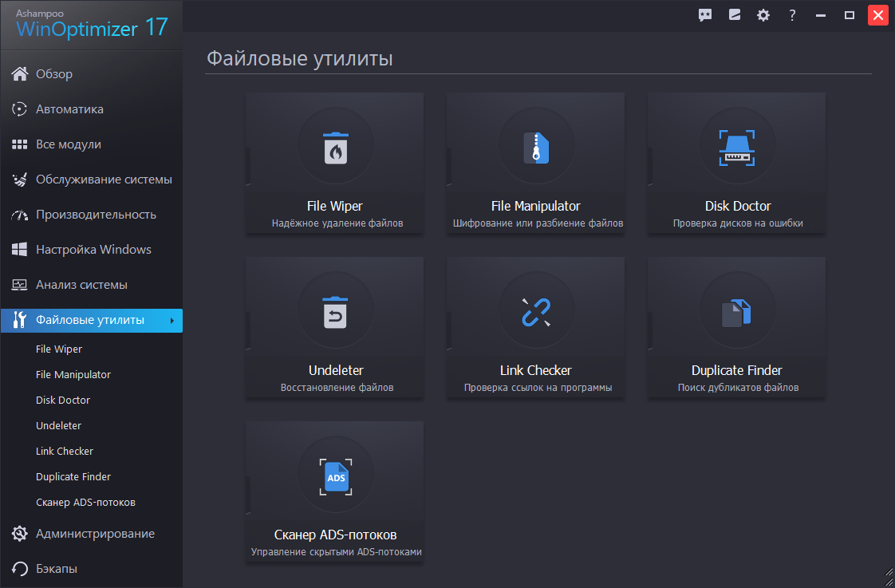This screenshot has height=588, width=895.
Task: Open settings gear in the title bar
Action: [x=763, y=15]
